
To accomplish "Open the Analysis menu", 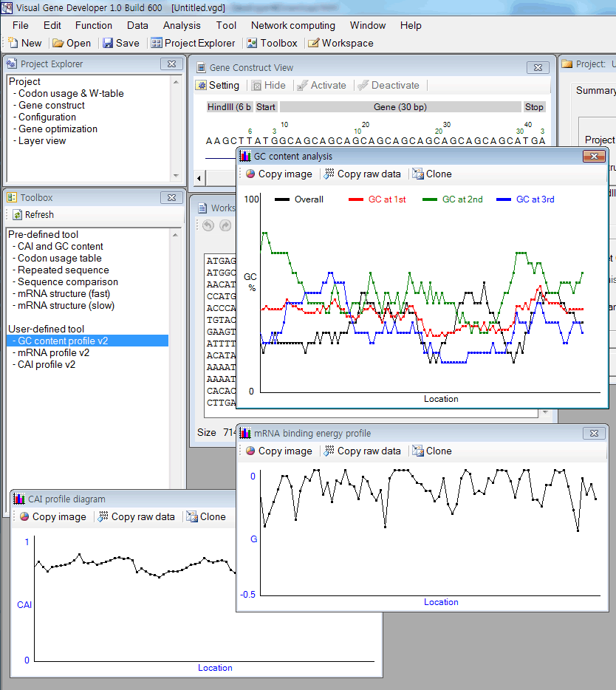I will point(182,25).
